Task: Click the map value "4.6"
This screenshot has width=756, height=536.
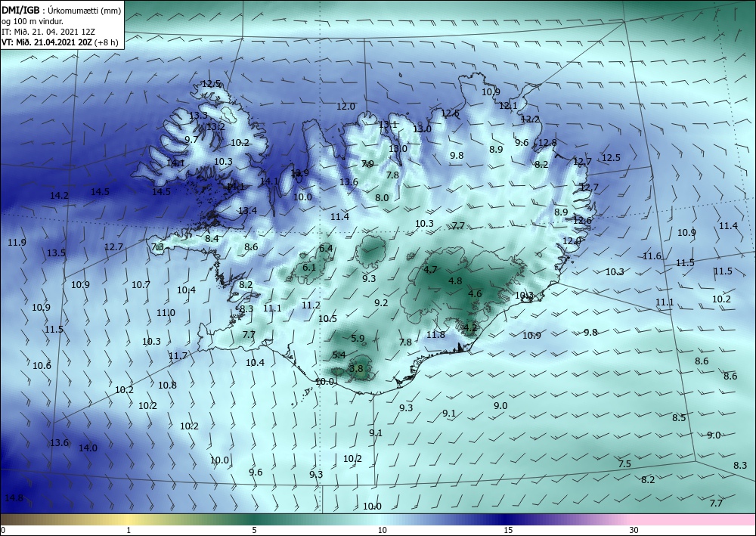Action: click(x=475, y=294)
